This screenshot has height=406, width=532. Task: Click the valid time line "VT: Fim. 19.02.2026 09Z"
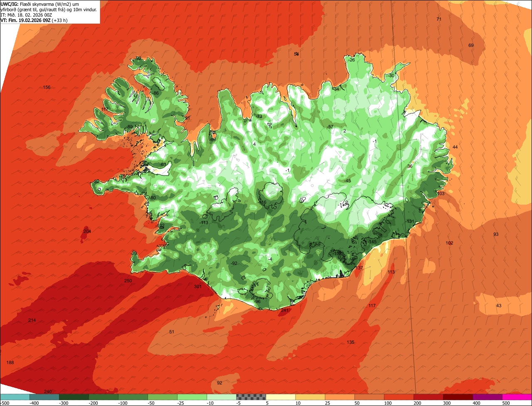click(26, 20)
